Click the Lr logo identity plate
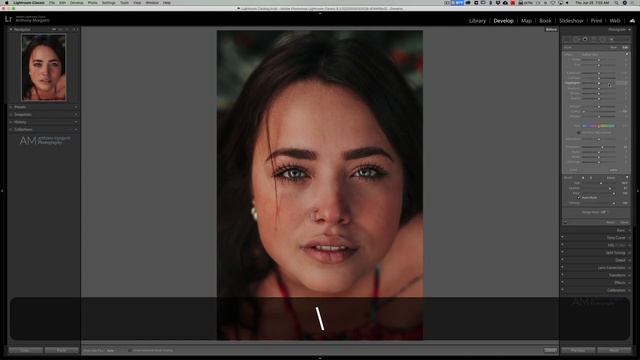This screenshot has height=360, width=640. pos(9,19)
